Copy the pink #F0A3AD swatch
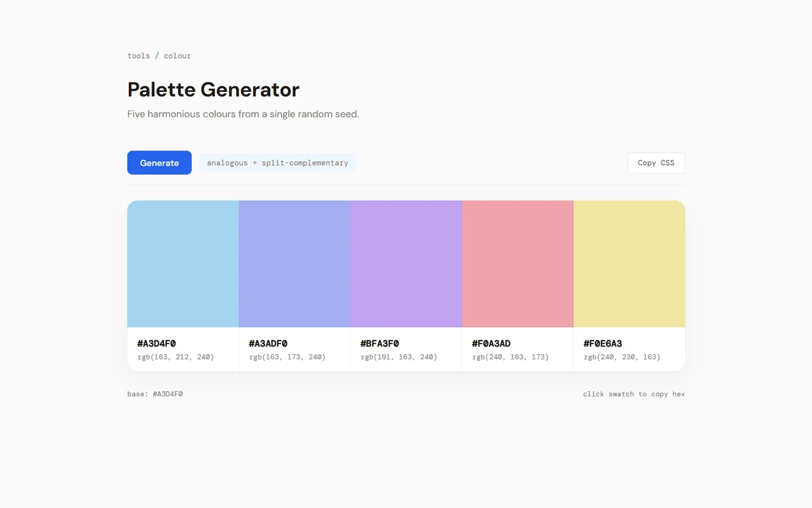This screenshot has height=508, width=812. tap(518, 264)
